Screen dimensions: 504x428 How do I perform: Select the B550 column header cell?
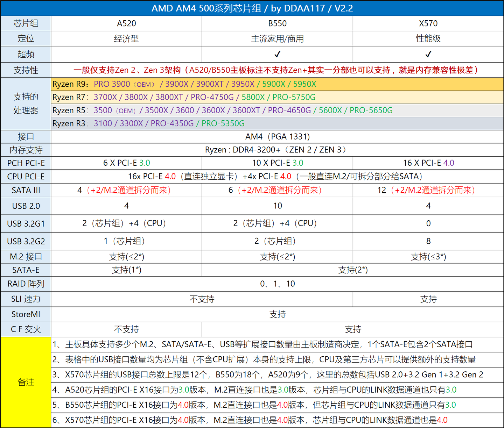point(277,23)
